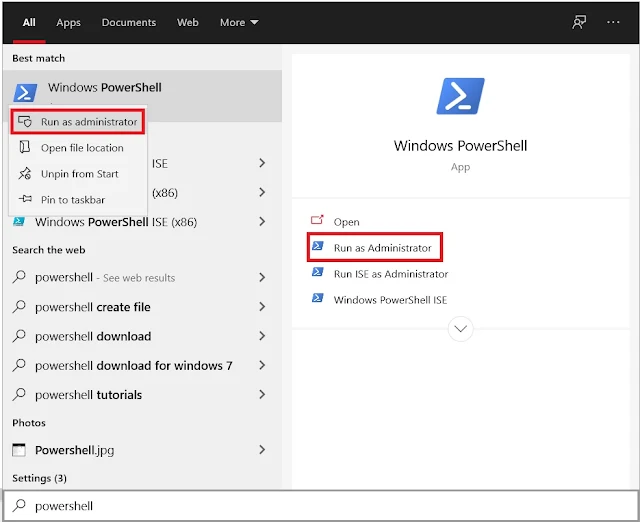Screen dimensions: 640x522
Task: Click Open in the preview pane
Action: (x=347, y=222)
